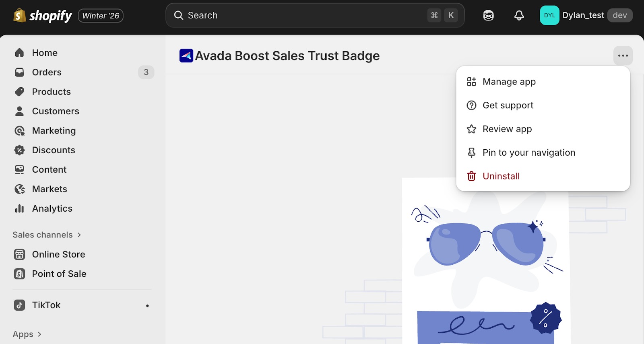Select Uninstall in the dropdown menu
644x344 pixels.
pyautogui.click(x=543, y=176)
